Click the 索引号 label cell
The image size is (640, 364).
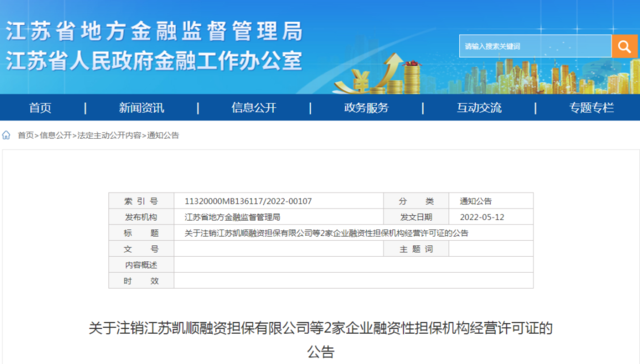tap(141, 201)
